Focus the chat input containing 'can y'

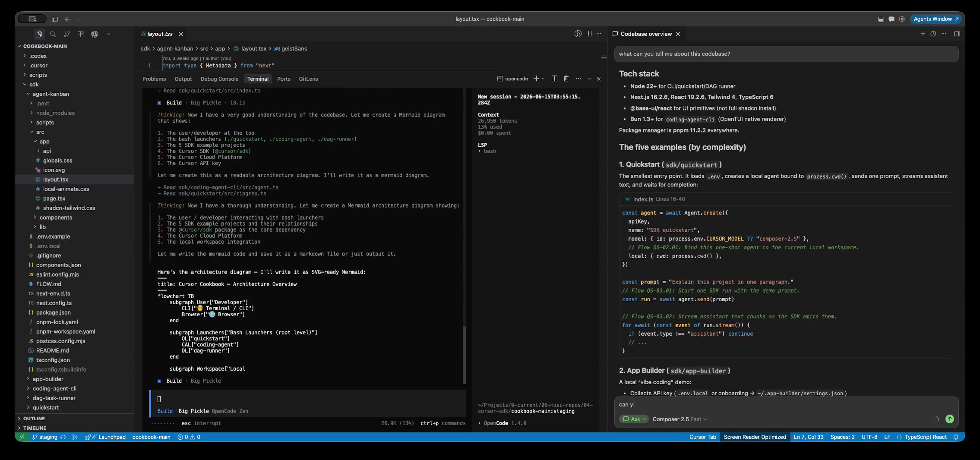click(786, 404)
